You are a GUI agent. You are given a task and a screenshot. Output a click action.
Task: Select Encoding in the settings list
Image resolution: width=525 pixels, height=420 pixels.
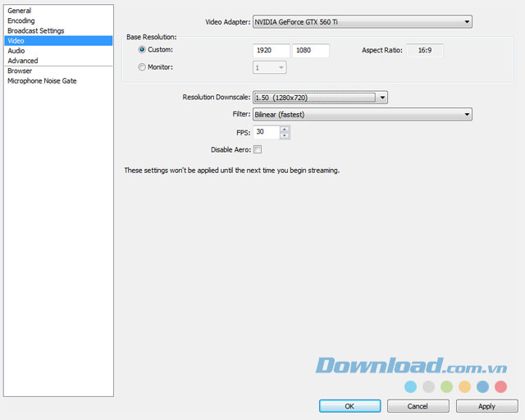tap(21, 21)
